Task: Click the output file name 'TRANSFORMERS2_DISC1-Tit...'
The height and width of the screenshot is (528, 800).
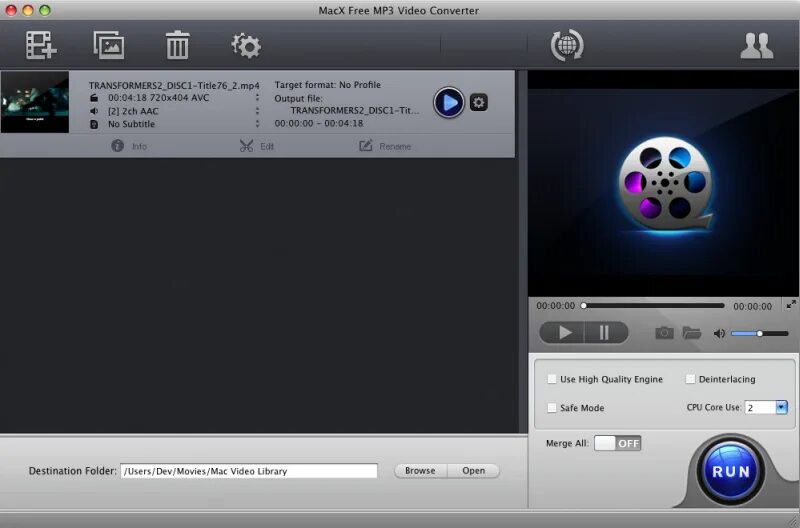Action: click(x=355, y=110)
